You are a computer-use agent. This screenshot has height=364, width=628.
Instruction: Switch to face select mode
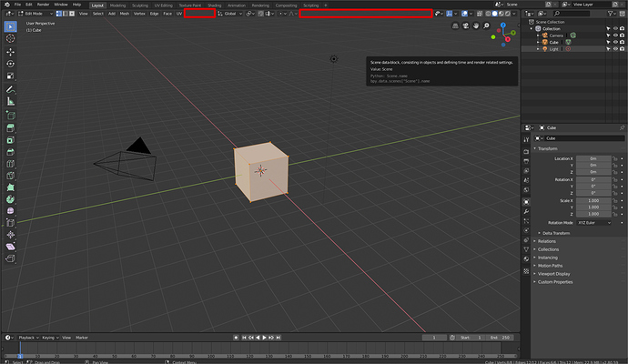72,14
